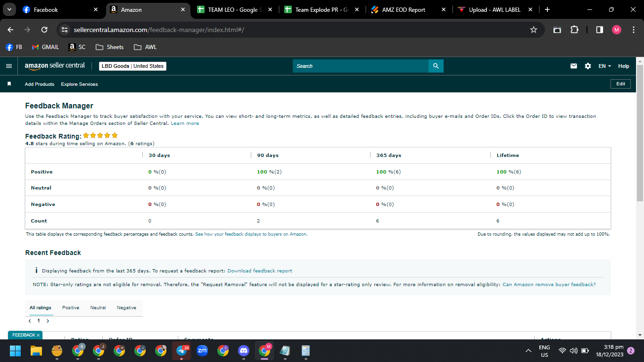Expand the AWL bookmark folder
This screenshot has height=362, width=644.
(145, 47)
